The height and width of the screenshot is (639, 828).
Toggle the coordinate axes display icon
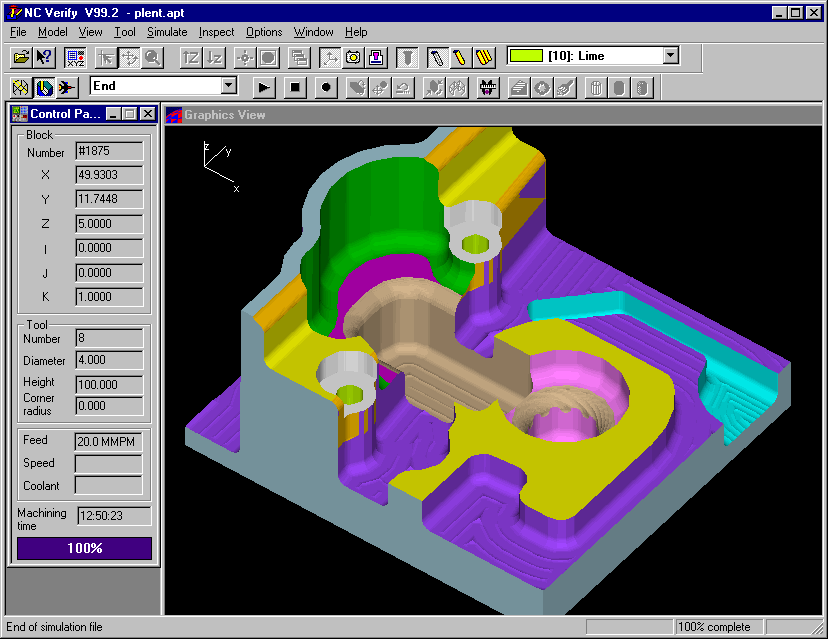[x=330, y=57]
